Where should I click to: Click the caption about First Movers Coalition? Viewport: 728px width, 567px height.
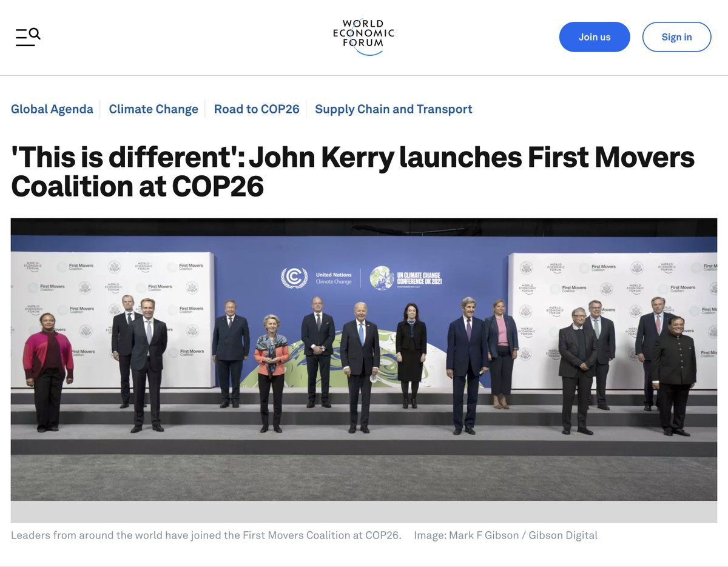click(x=206, y=535)
